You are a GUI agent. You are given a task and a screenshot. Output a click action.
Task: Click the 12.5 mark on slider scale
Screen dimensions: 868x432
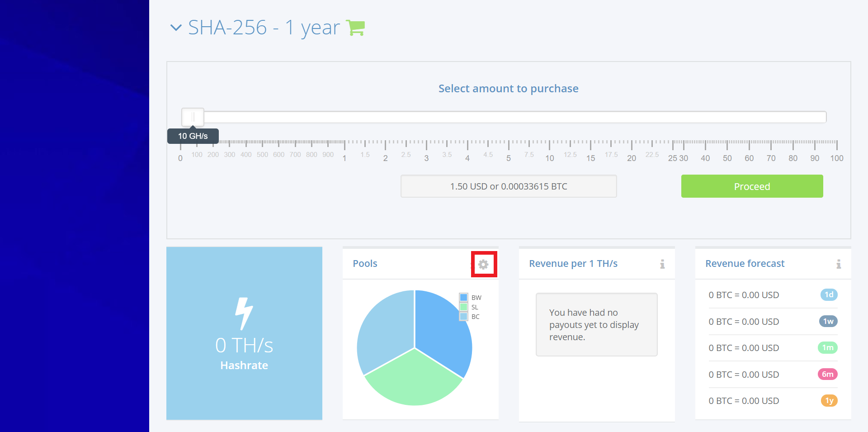(x=570, y=155)
